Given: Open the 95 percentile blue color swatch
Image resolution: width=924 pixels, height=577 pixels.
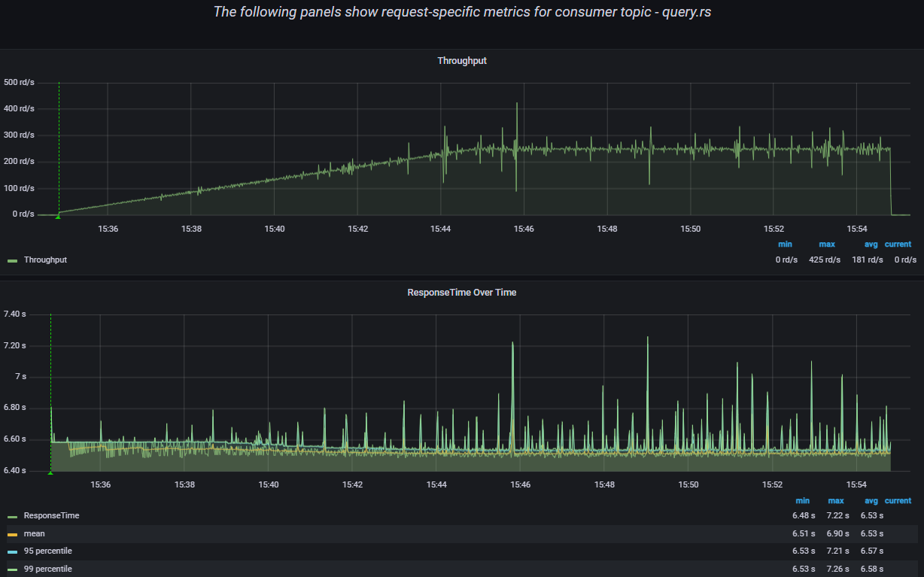Looking at the screenshot, I should (x=12, y=552).
